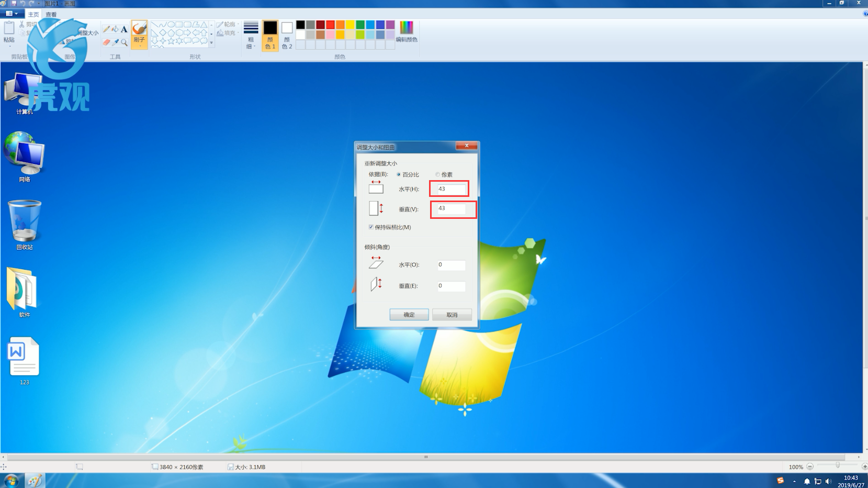The height and width of the screenshot is (488, 868).
Task: Toggle 保持纵横比 maintain aspect ratio checkbox
Action: coord(371,227)
